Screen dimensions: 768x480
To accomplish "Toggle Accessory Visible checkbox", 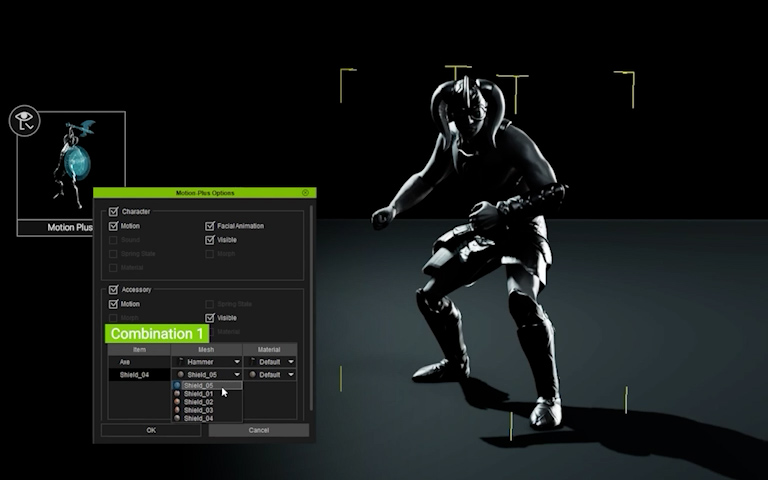I will tap(210, 318).
